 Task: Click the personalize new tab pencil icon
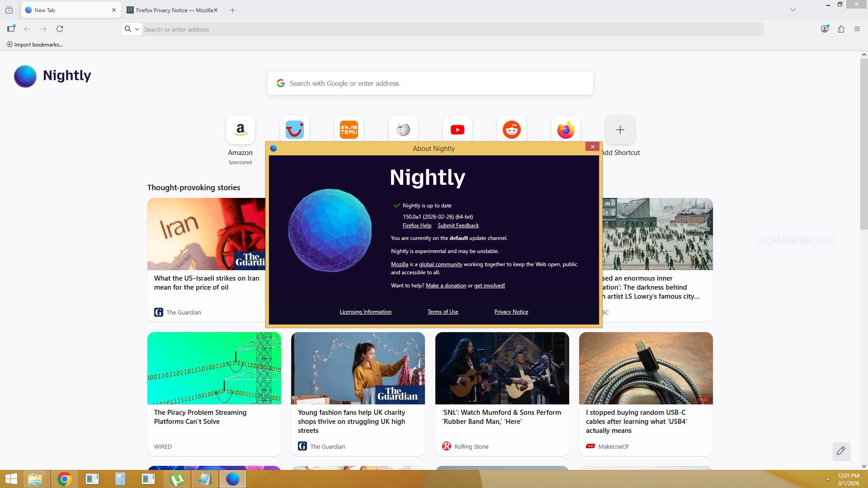[841, 451]
